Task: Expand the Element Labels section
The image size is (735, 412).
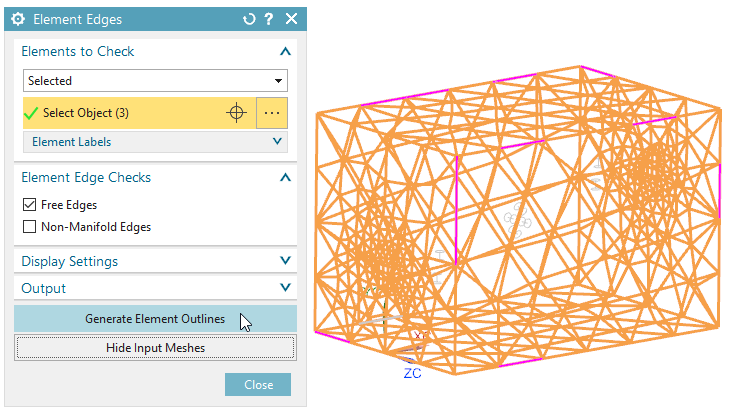Action: coord(278,142)
